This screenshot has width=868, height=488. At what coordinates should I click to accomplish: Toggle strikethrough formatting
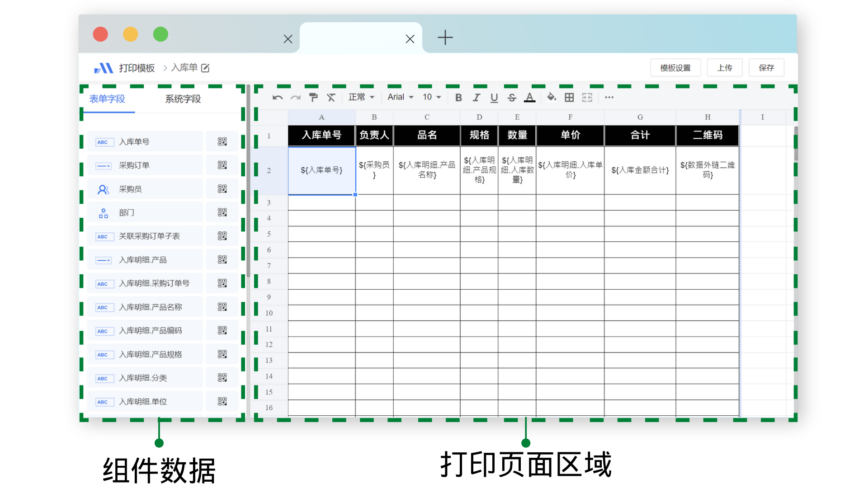[x=512, y=97]
